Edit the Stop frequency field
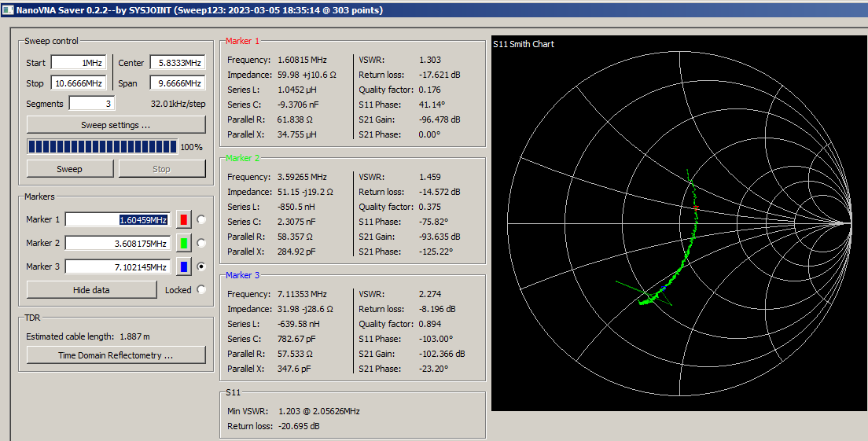The height and width of the screenshot is (441, 868). point(78,83)
